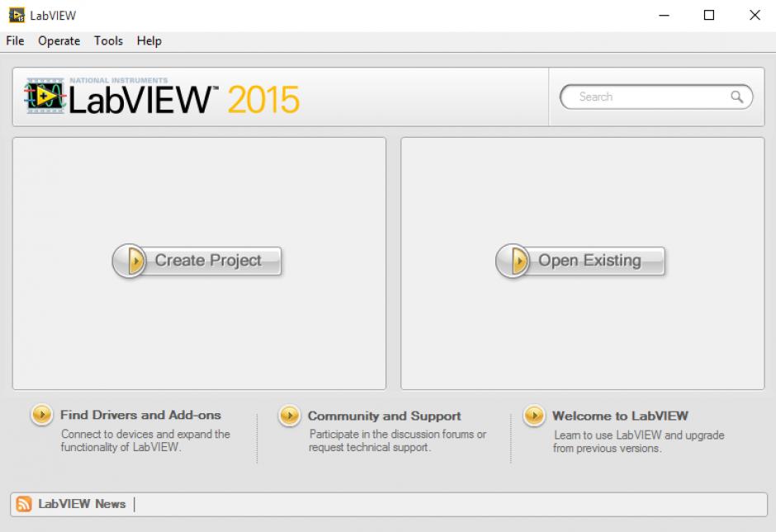Click the Open Existing arrow icon
This screenshot has width=776, height=532.
tap(513, 261)
